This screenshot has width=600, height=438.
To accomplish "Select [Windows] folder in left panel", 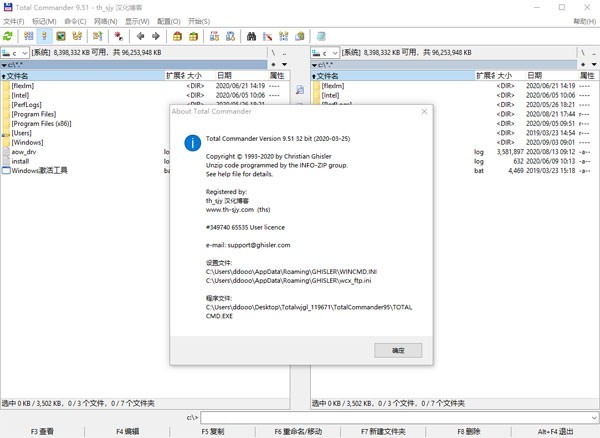I will click(x=27, y=142).
